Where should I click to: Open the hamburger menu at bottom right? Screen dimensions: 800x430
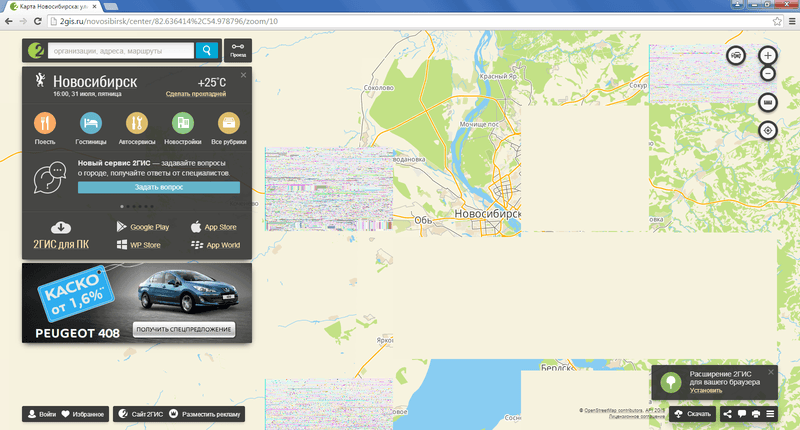click(771, 413)
